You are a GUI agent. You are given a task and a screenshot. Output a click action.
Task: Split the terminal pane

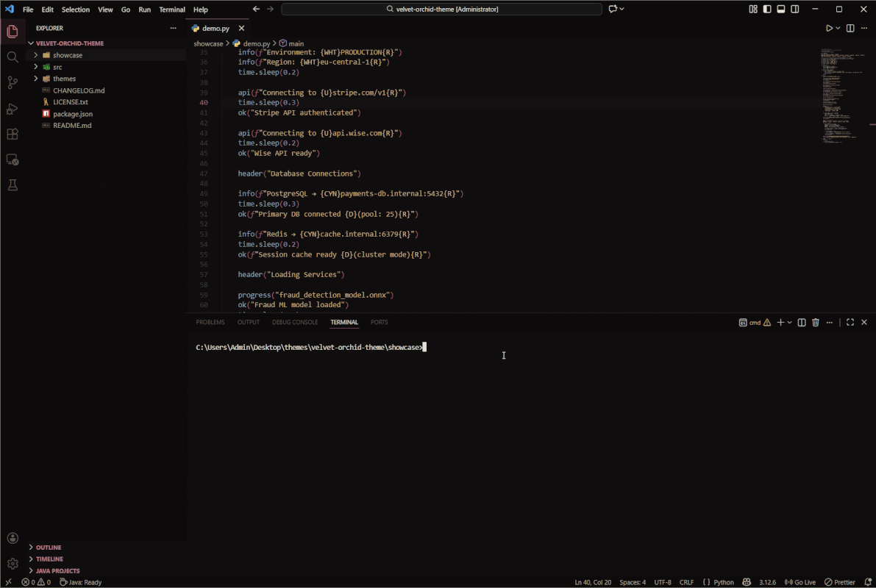coord(802,322)
